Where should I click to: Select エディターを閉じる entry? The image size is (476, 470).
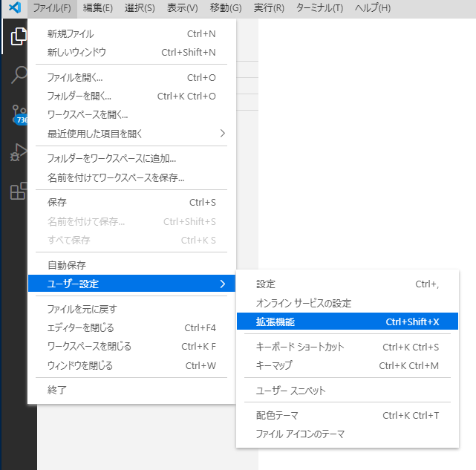pos(131,328)
